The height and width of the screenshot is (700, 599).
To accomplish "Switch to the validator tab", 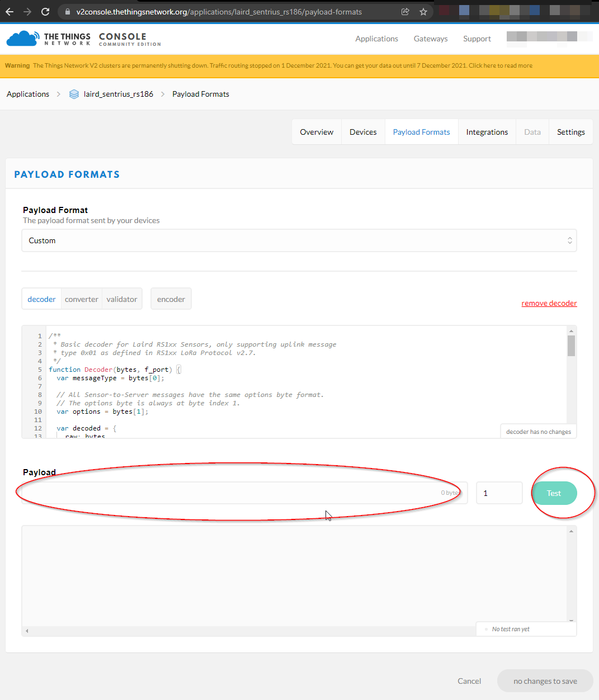I will [121, 299].
